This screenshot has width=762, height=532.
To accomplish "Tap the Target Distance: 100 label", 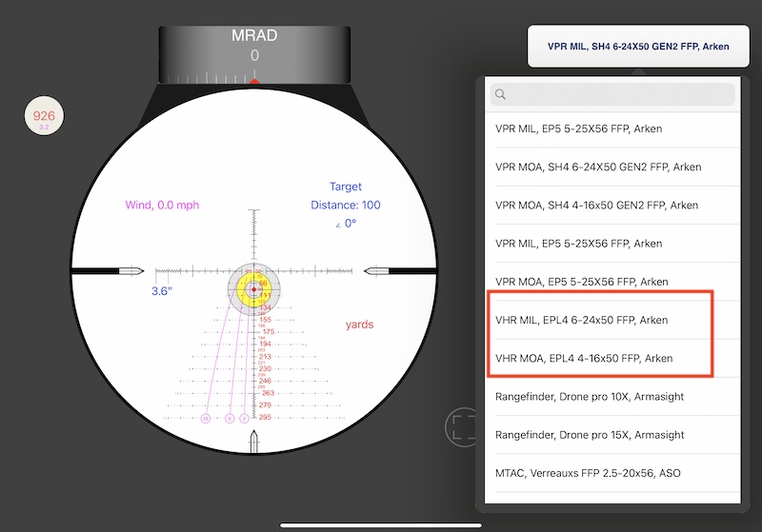I will (345, 204).
